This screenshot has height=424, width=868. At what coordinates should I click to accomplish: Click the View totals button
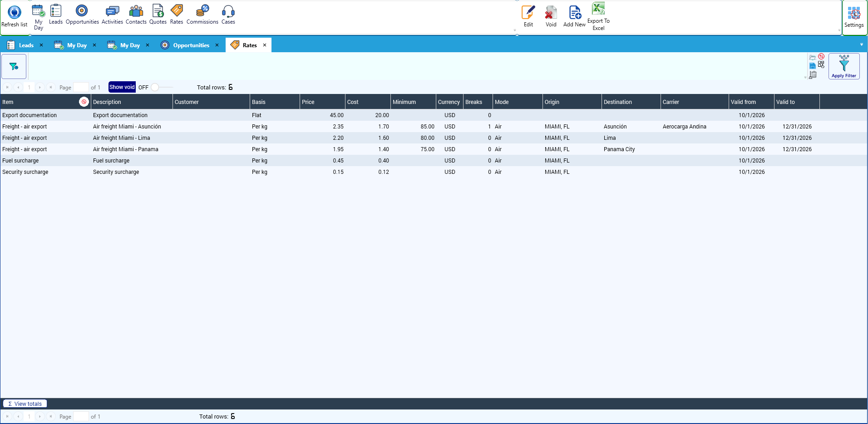(x=25, y=404)
